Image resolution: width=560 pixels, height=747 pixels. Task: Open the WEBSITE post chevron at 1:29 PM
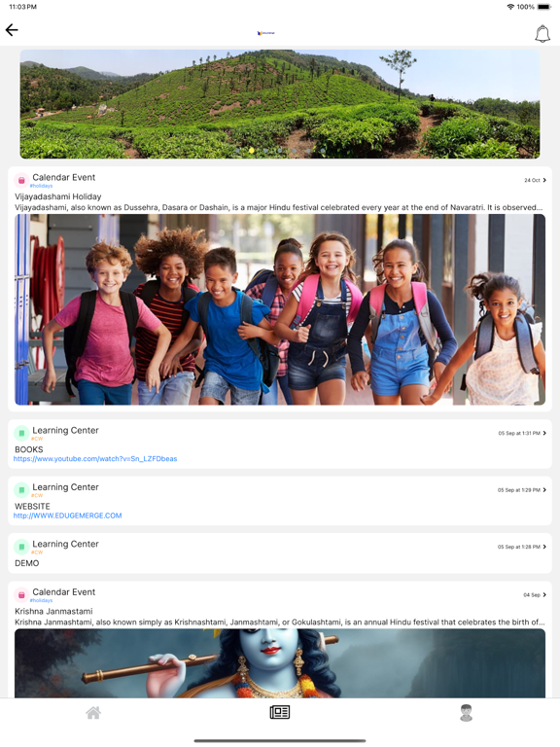tap(544, 490)
